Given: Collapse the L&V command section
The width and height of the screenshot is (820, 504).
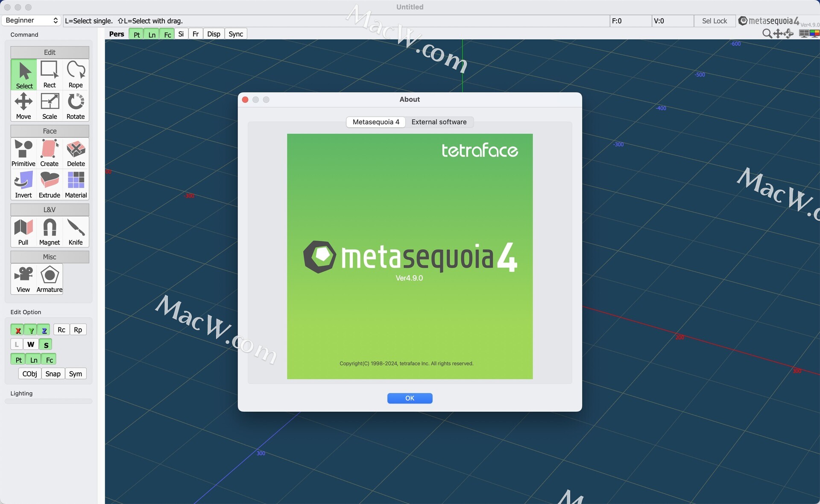Looking at the screenshot, I should pos(50,210).
